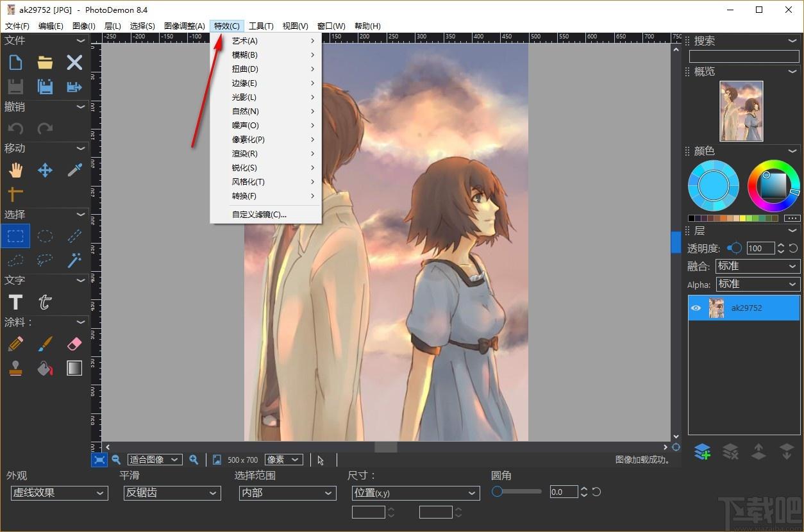Select the Hand pan tool

15,170
